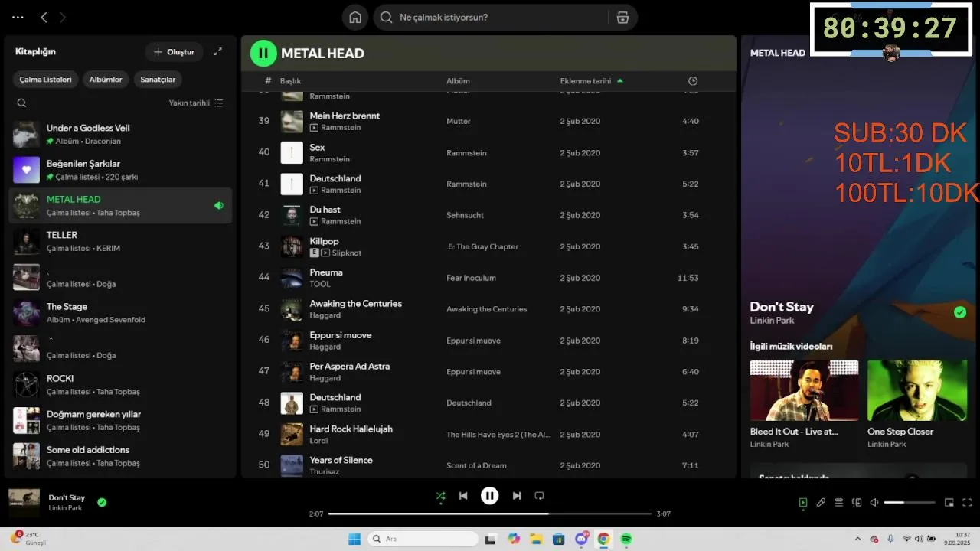Select track Per Aspera Ad Astra
The image size is (980, 551).
point(349,366)
